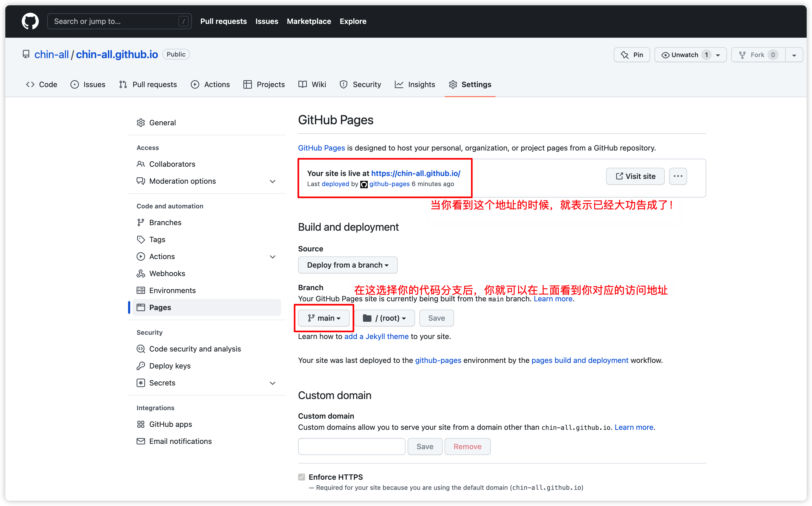Click the chin-all owner link
Screen dimensions: 812x506
click(51, 54)
